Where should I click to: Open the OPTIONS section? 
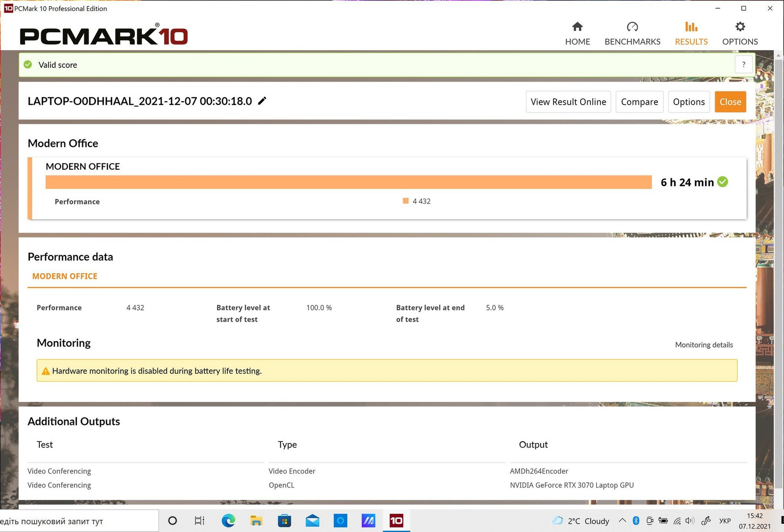coord(740,34)
